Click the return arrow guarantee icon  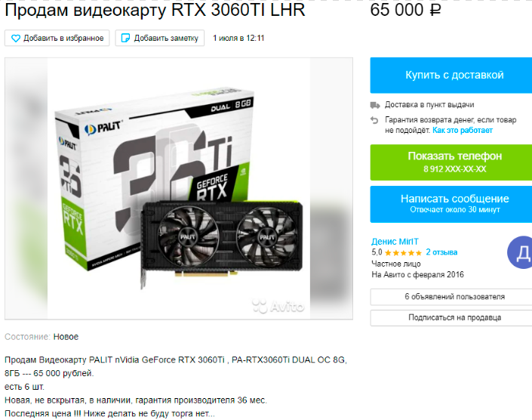coord(374,120)
